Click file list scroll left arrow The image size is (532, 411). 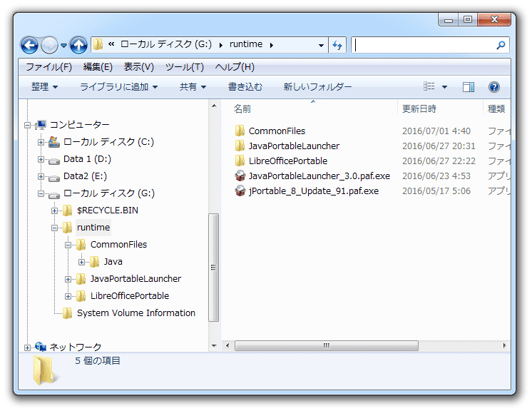227,345
